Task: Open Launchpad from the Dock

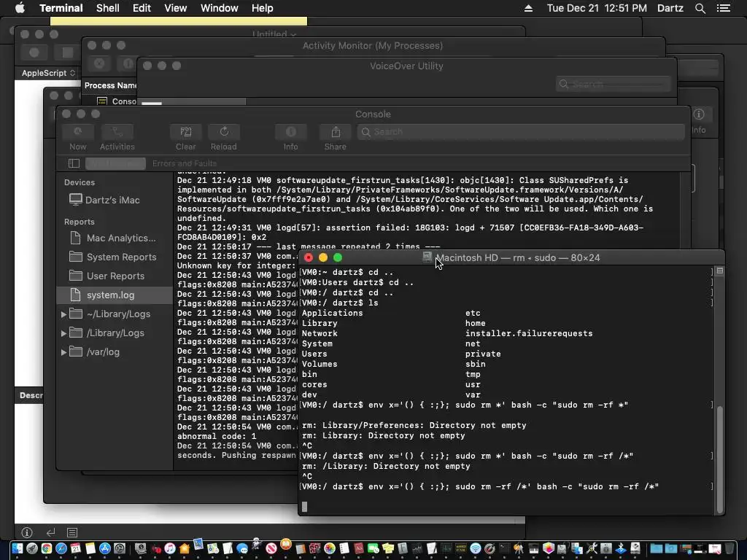Action: 32,548
